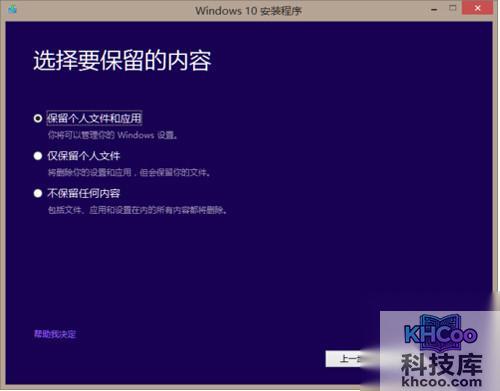Screen dimensions: 500x391
Task: Open the 帮助我决定 help link
Action: (x=55, y=334)
